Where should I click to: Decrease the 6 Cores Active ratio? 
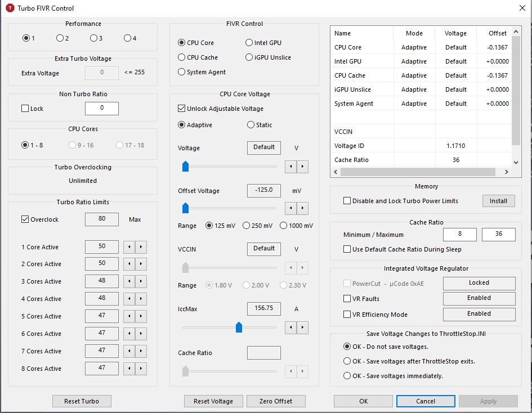tap(129, 334)
